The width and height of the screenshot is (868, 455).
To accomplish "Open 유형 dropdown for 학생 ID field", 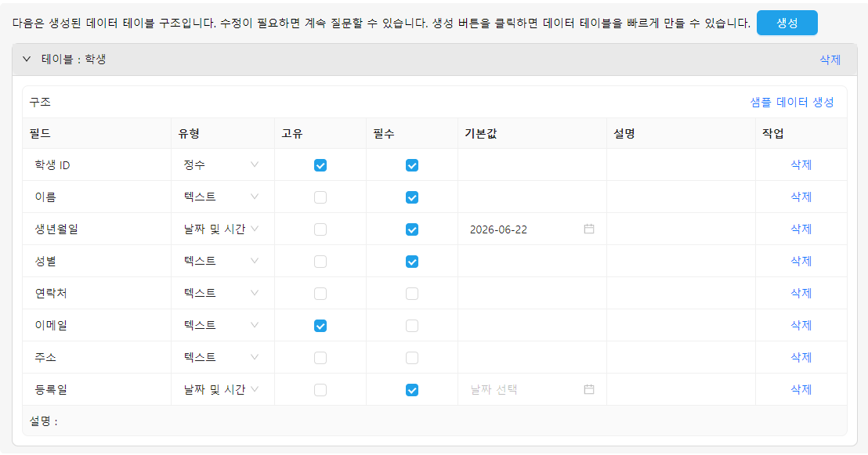I will pos(222,164).
